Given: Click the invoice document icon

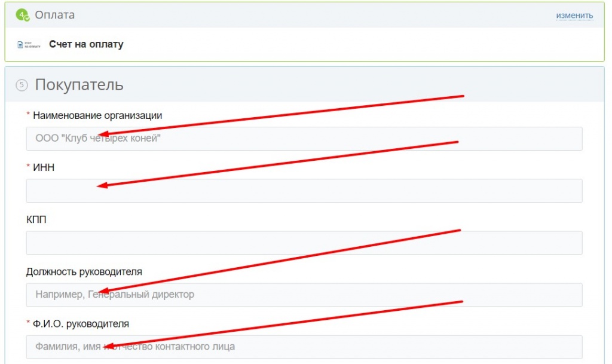Looking at the screenshot, I should click(x=29, y=45).
